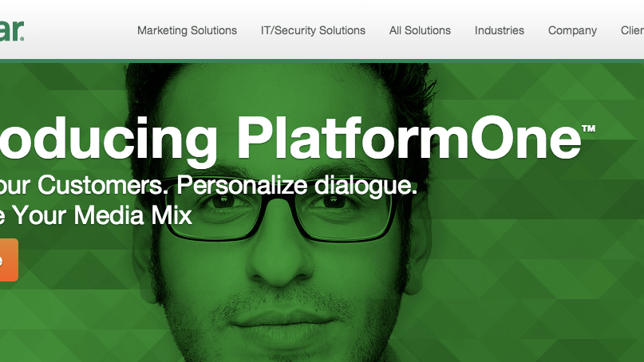The image size is (644, 362).
Task: Go to the Industries navigation item
Action: (x=500, y=30)
